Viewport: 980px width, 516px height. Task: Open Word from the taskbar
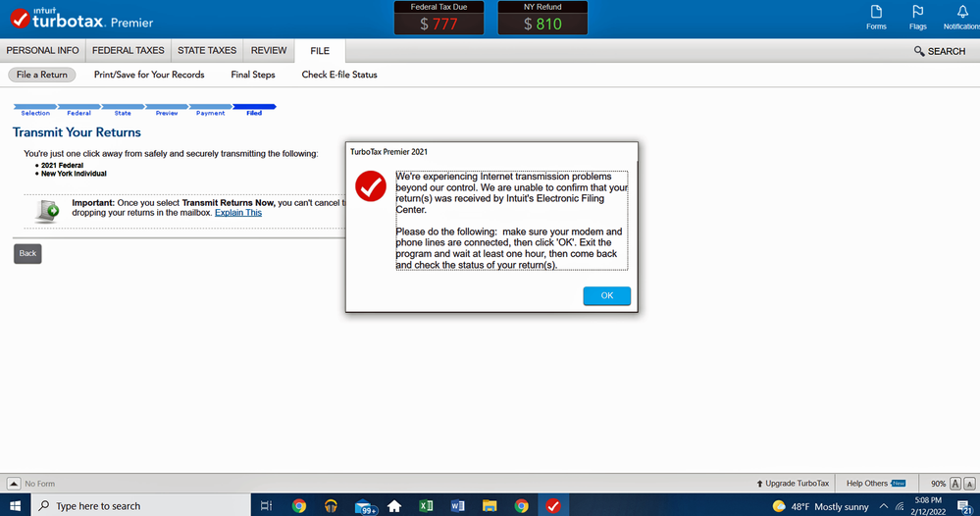(x=457, y=506)
